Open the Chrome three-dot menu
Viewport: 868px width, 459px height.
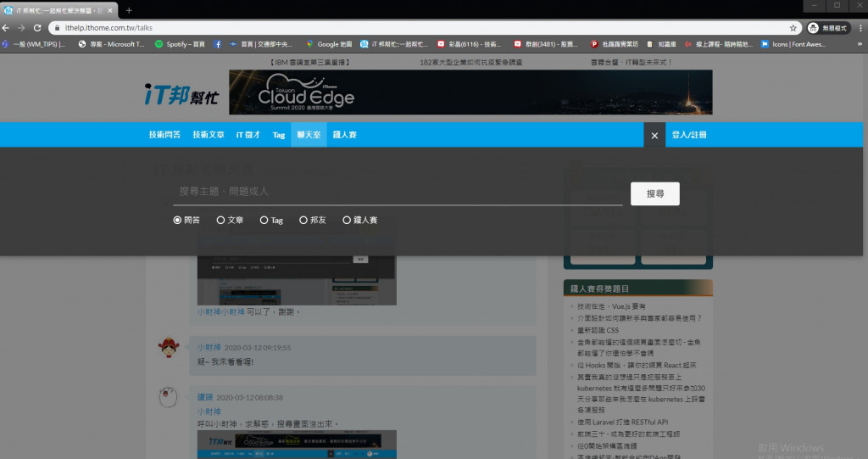tap(861, 28)
